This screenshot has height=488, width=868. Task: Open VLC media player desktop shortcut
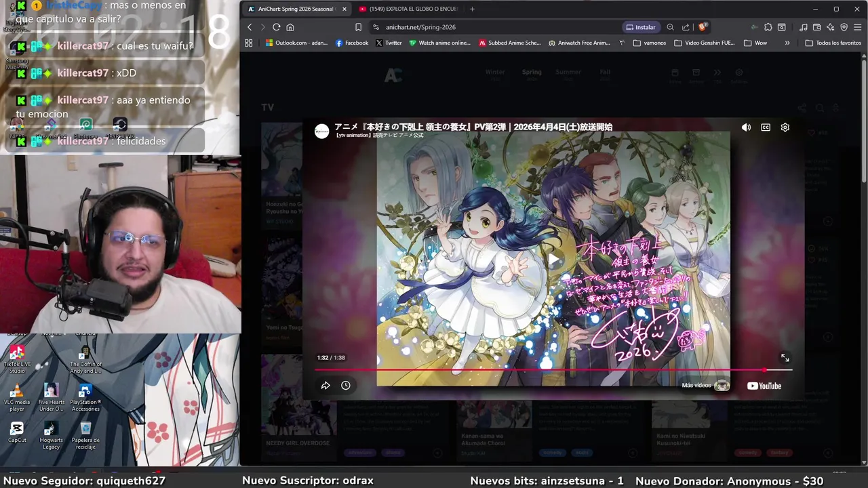16,398
